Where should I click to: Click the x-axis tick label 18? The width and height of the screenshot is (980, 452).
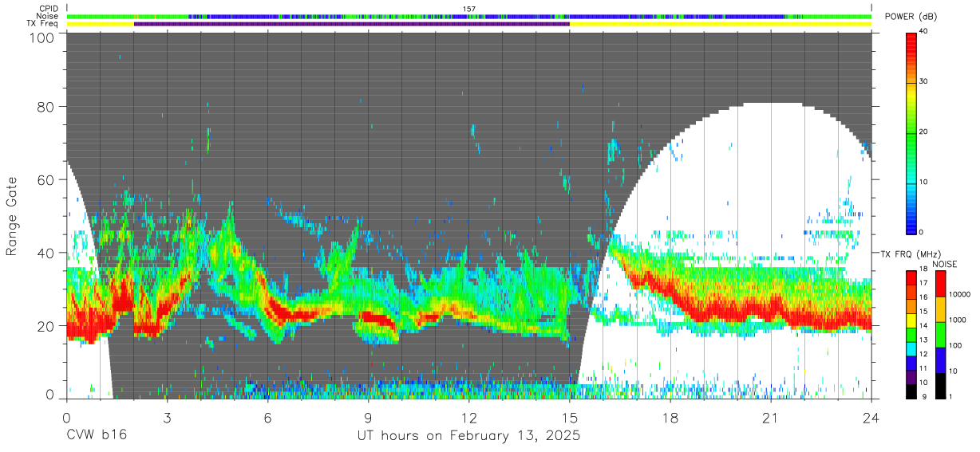point(670,418)
